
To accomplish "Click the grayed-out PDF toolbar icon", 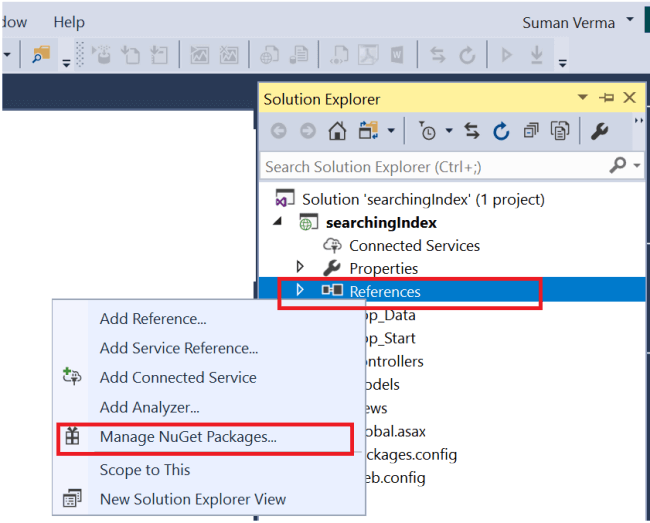I will pyautogui.click(x=368, y=55).
